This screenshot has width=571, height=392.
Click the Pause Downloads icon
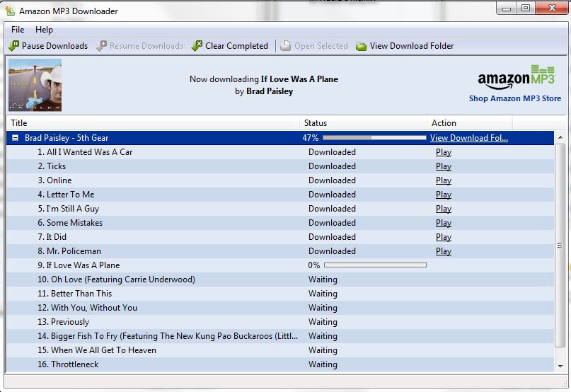click(13, 46)
